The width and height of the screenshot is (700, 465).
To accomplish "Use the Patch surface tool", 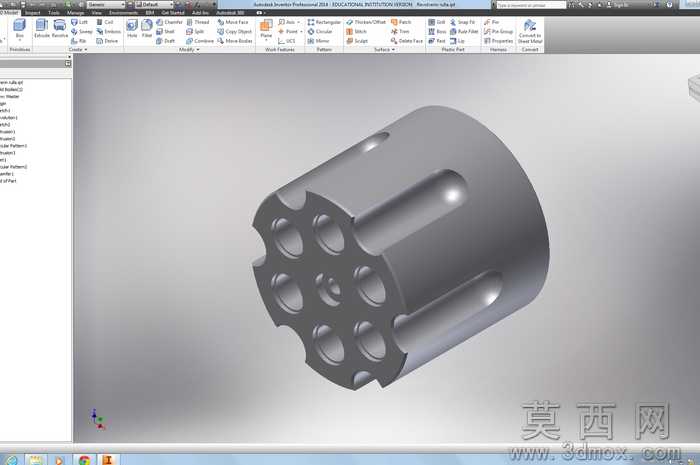I will (401, 22).
